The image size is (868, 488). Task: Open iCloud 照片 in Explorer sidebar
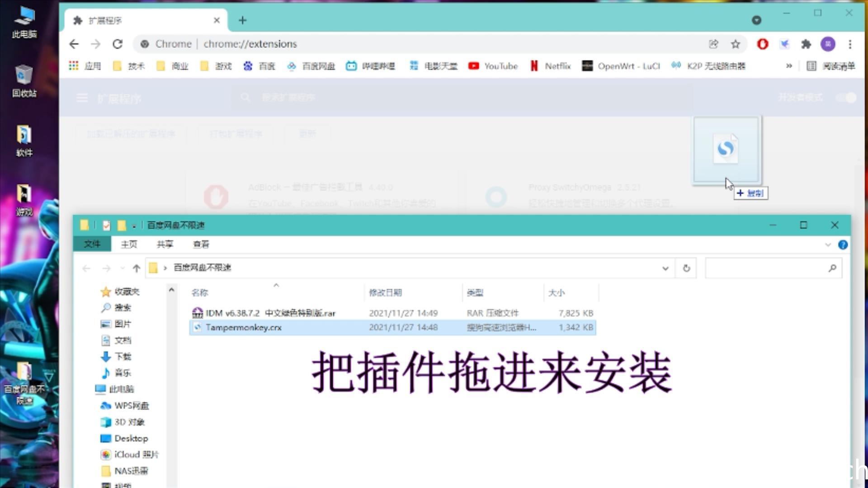pos(130,455)
